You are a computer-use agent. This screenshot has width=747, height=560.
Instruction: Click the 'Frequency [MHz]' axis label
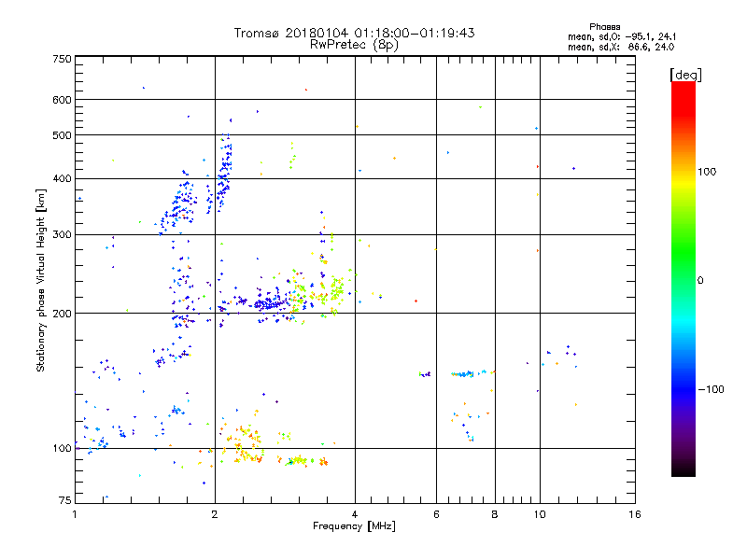pyautogui.click(x=354, y=526)
